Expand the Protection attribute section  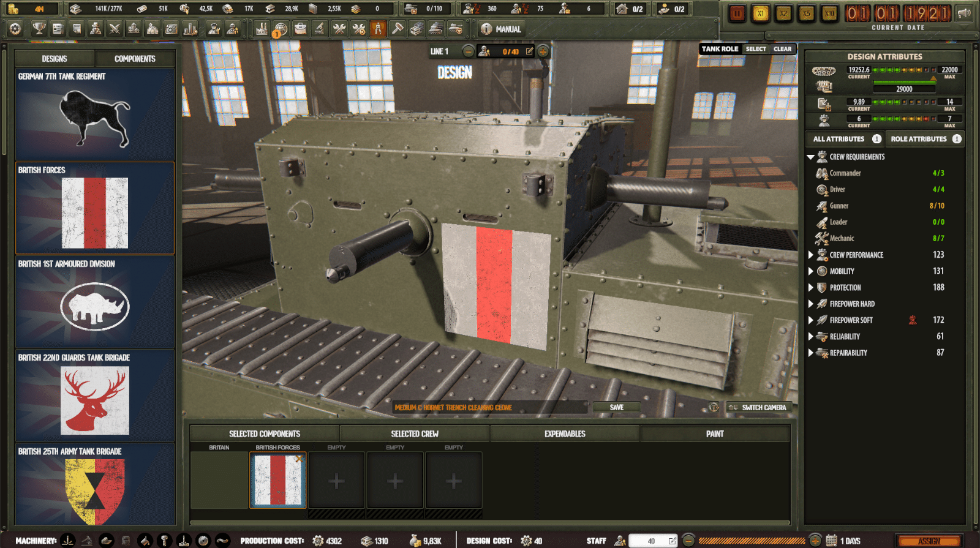tap(810, 288)
